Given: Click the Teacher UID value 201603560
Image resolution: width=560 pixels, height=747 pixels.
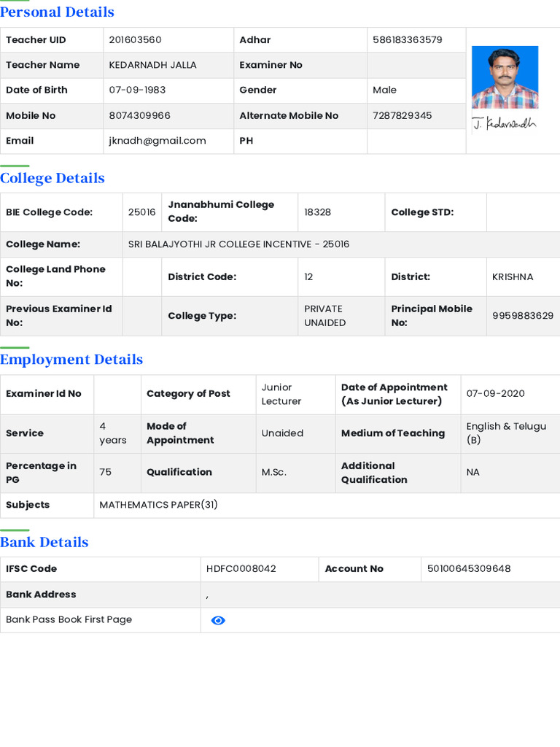Looking at the screenshot, I should (136, 40).
